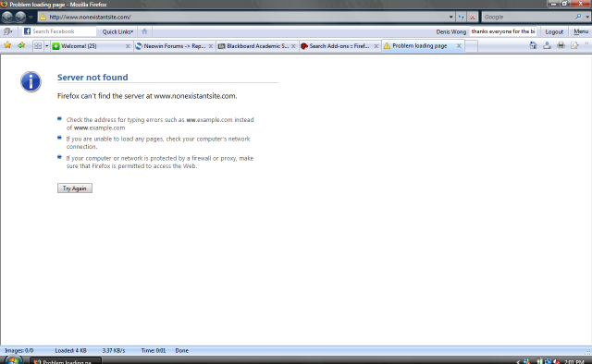Click the Google search box
The image size is (592, 364).
tap(528, 17)
